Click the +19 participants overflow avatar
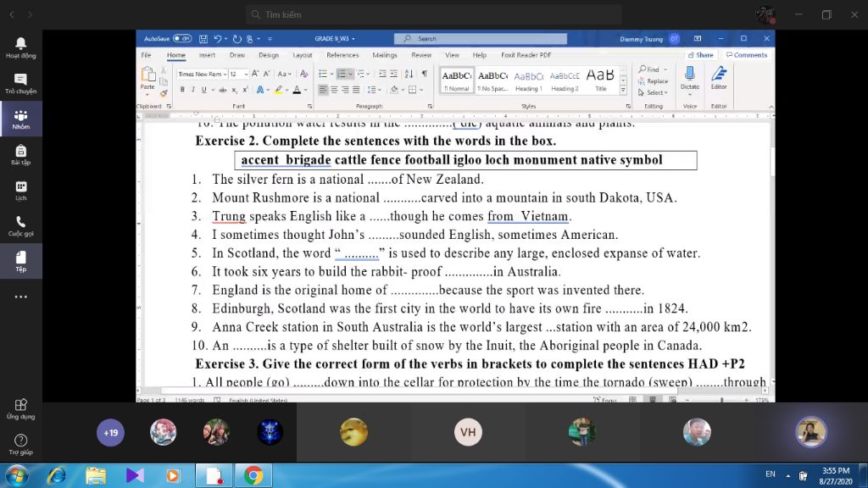 point(111,433)
